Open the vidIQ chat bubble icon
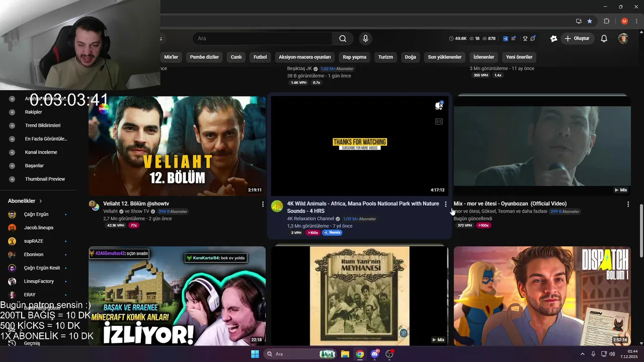644x362 pixels. [x=533, y=39]
